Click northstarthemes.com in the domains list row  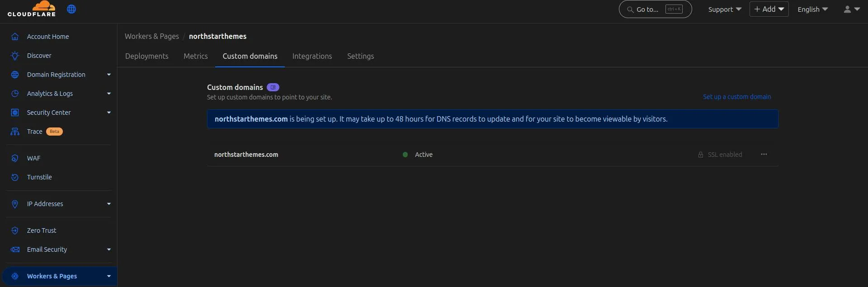pos(246,155)
